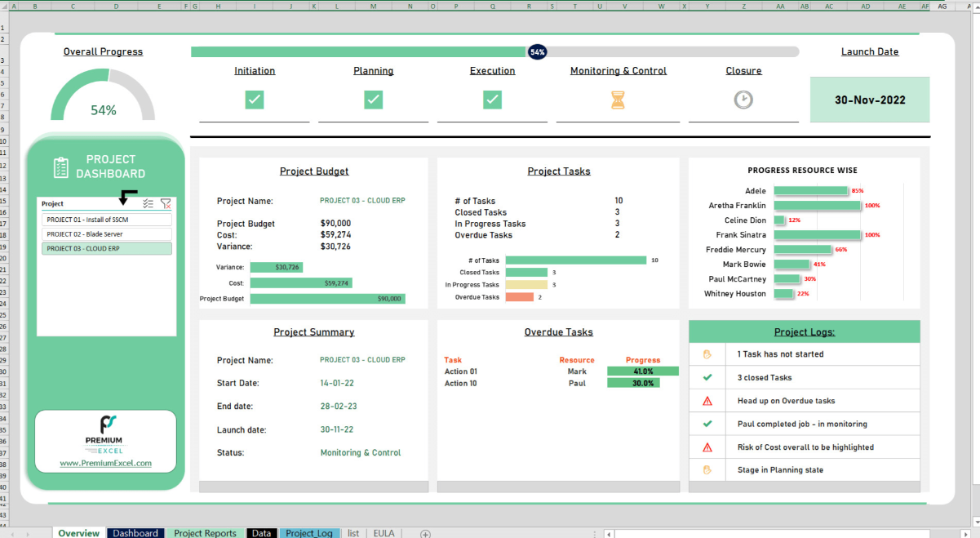Clear the Project slicer filter
The width and height of the screenshot is (980, 538).
(166, 204)
